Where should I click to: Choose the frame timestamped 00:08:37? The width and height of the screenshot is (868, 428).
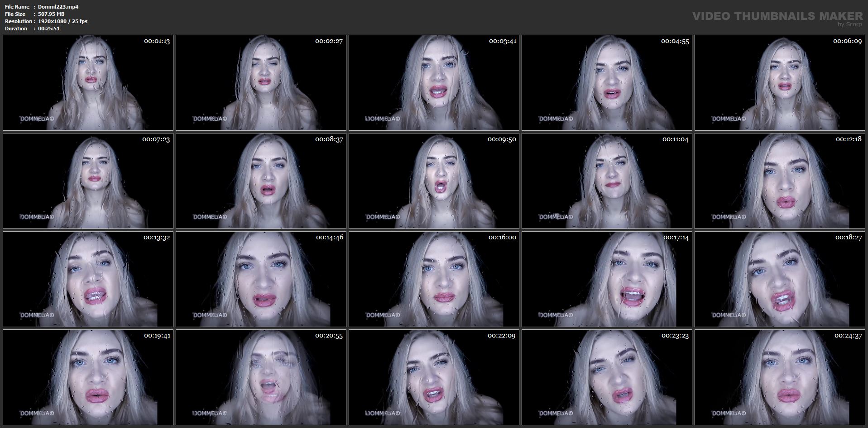(x=261, y=181)
